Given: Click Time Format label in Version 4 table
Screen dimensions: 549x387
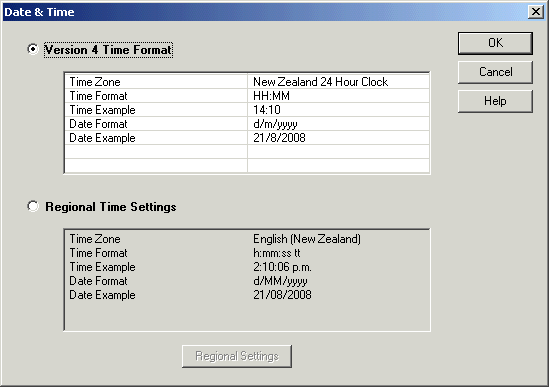Looking at the screenshot, I should click(98, 96).
